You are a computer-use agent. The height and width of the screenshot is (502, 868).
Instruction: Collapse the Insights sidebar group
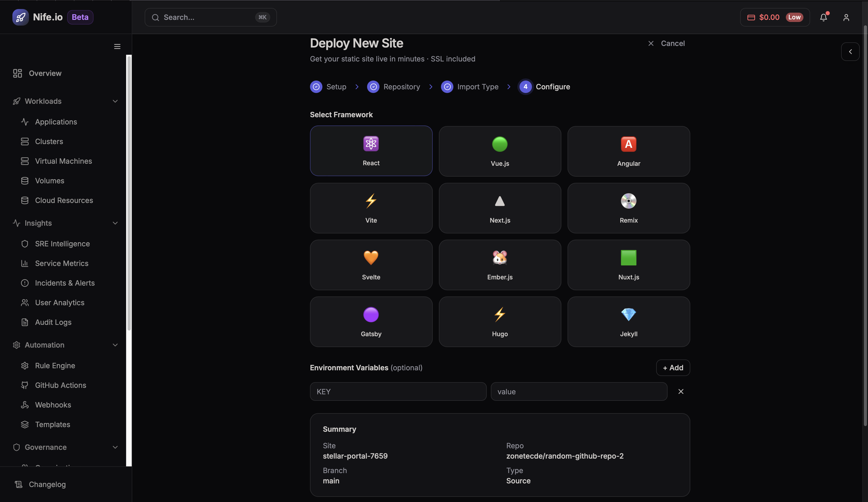pyautogui.click(x=115, y=223)
